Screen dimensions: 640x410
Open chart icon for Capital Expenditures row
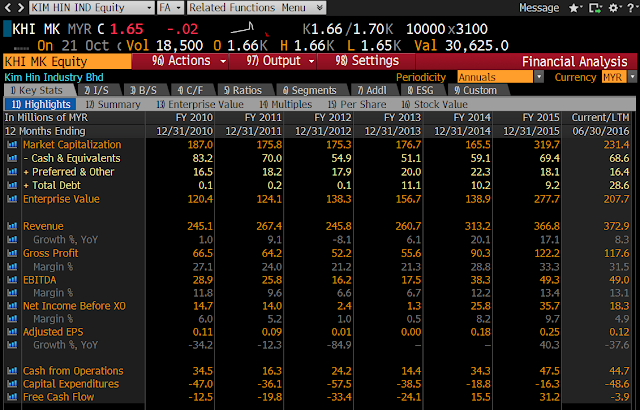12,383
